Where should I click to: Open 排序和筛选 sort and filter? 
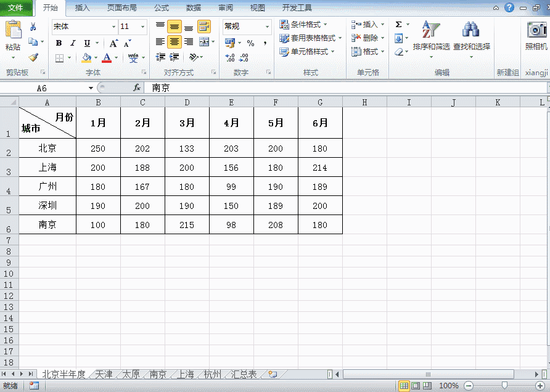pos(431,39)
